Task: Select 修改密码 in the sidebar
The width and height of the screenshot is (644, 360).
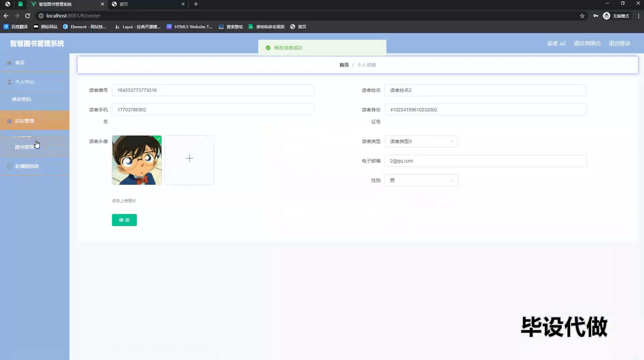Action: 21,99
